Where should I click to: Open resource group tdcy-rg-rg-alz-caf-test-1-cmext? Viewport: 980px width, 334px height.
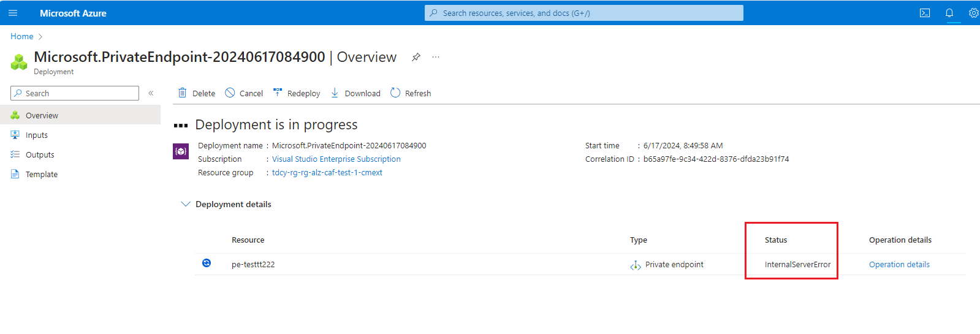327,172
